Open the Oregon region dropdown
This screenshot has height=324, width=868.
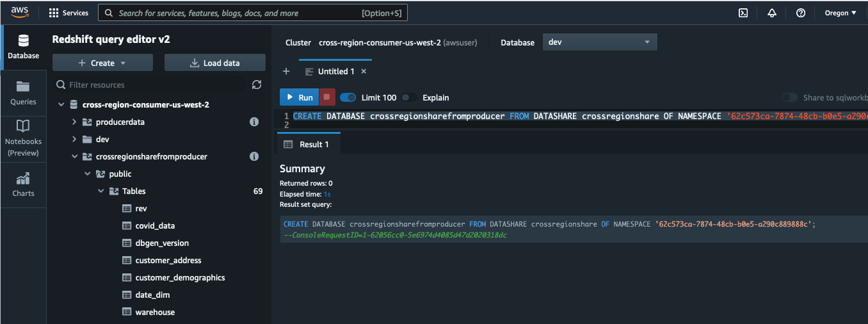840,13
